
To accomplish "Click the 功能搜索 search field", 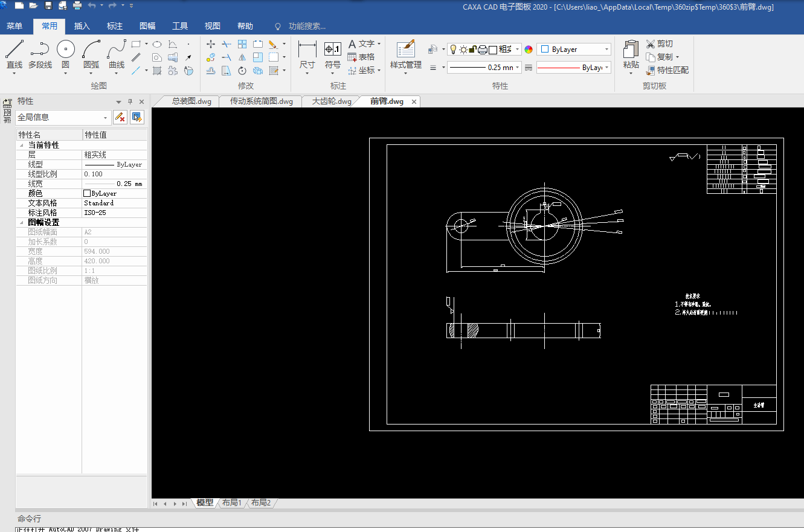I will click(x=306, y=26).
